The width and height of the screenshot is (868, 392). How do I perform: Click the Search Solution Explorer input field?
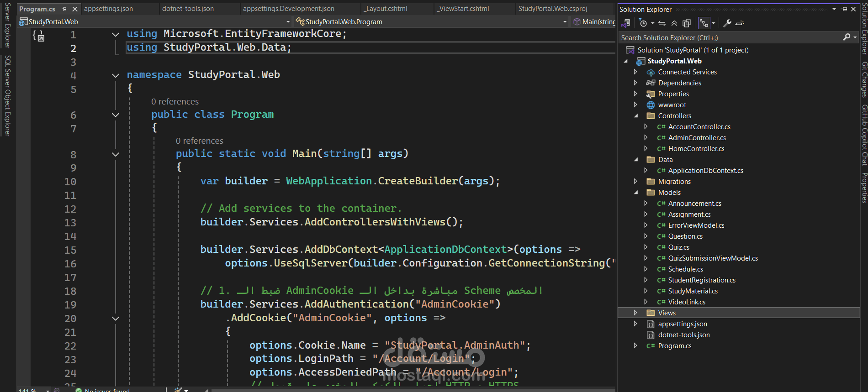(730, 37)
